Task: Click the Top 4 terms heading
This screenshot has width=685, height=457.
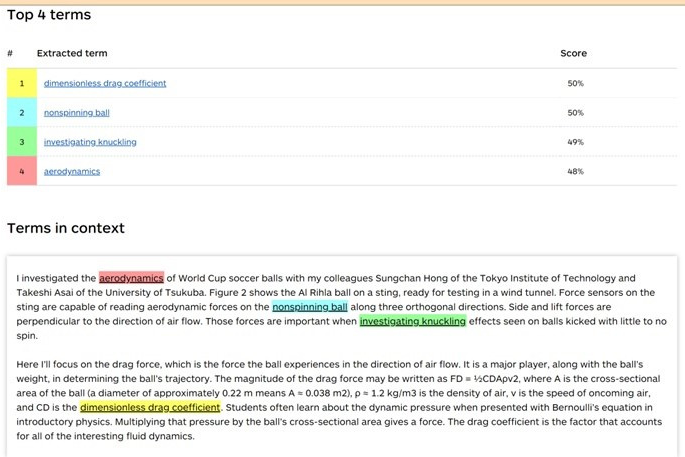Action: (x=49, y=15)
